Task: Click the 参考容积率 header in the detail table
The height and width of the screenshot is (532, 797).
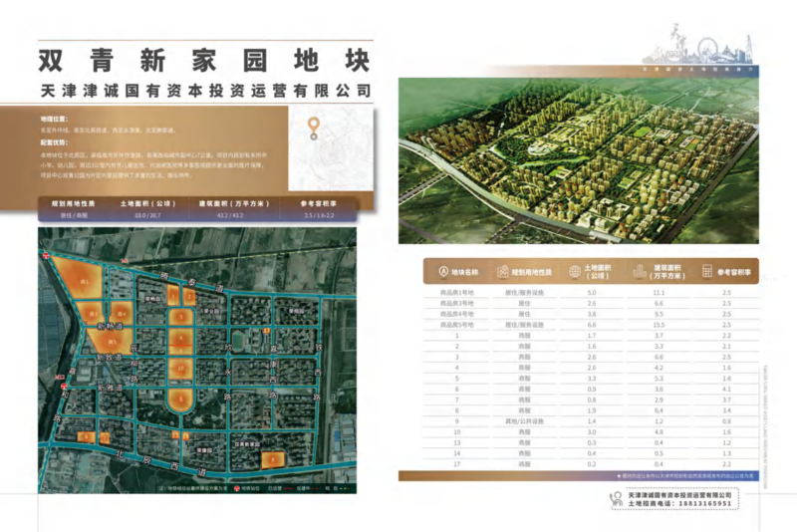Action: click(734, 272)
